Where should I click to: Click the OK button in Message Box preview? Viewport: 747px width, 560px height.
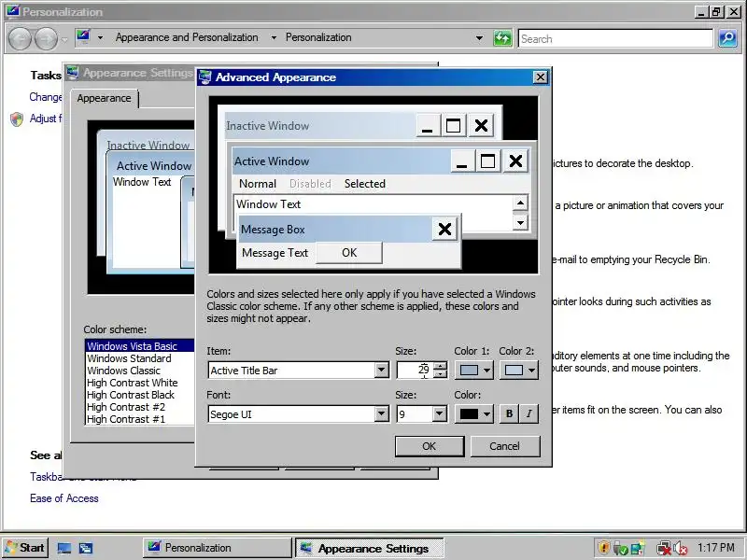pos(349,253)
